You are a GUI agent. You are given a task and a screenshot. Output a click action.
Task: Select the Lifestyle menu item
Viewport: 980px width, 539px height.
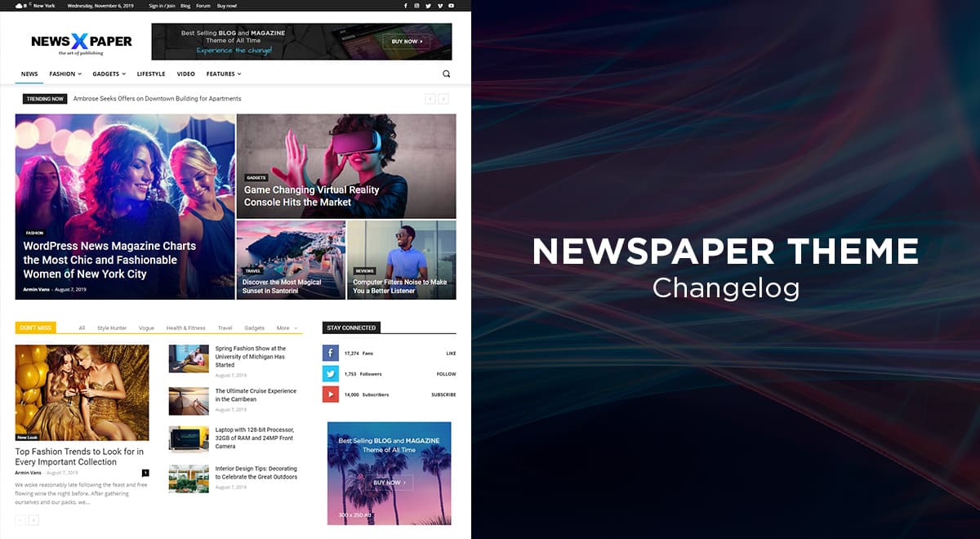tap(151, 74)
